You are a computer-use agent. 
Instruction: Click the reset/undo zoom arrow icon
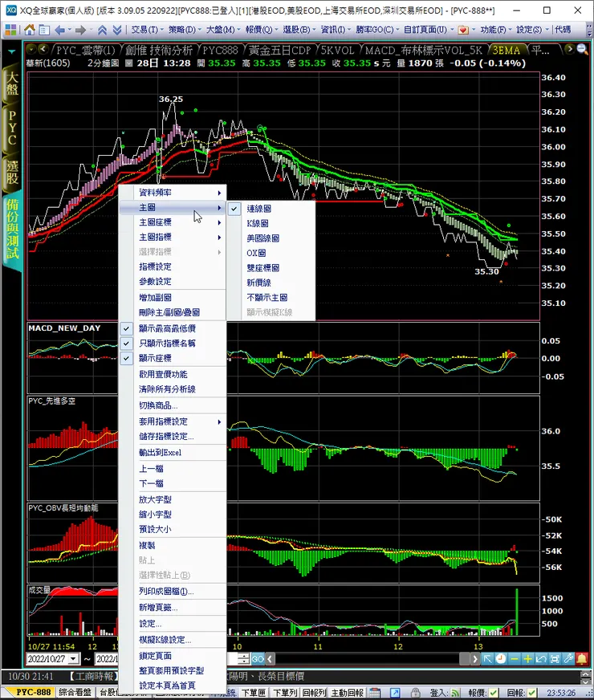[x=541, y=658]
